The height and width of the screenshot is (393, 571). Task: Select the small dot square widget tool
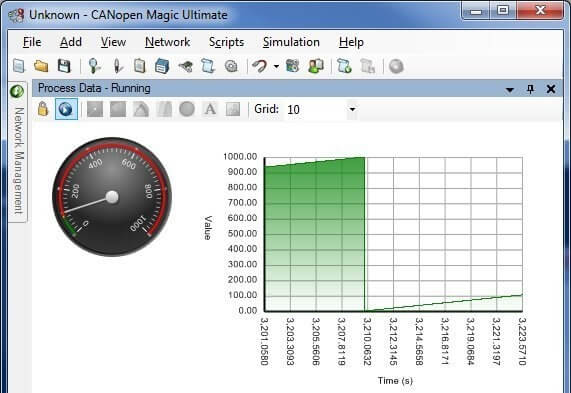95,109
